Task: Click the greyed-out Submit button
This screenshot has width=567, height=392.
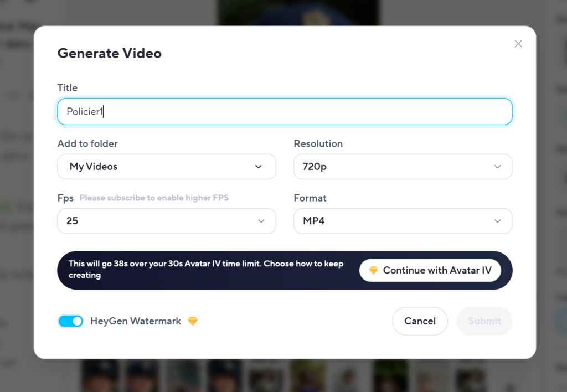Action: [x=484, y=321]
